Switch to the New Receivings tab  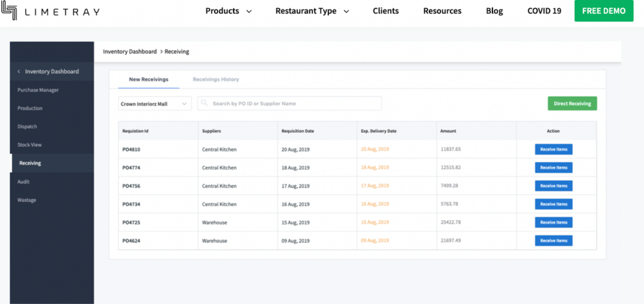coord(148,80)
